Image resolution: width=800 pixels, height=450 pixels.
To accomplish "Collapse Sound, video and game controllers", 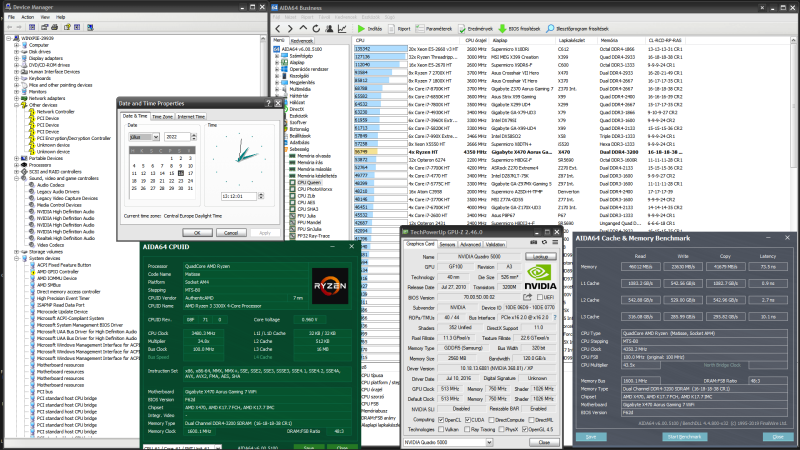I will pos(17,178).
